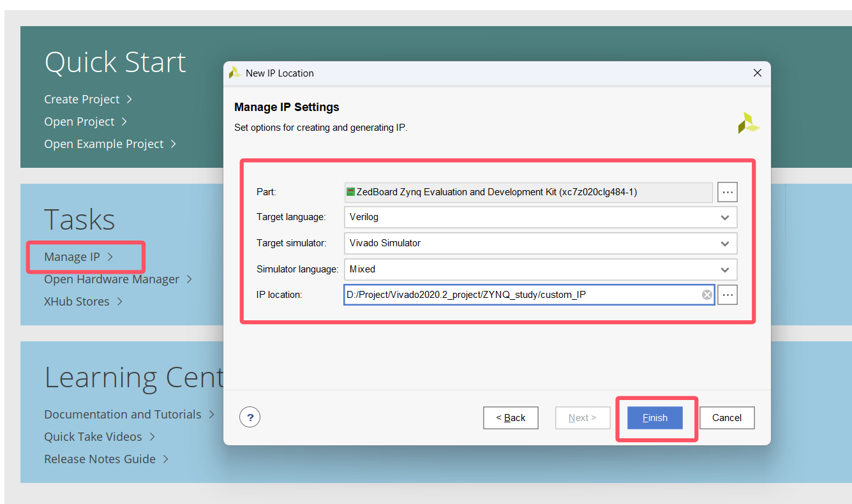Open the Release Notes Guide link
The height and width of the screenshot is (504, 852).
tap(106, 459)
